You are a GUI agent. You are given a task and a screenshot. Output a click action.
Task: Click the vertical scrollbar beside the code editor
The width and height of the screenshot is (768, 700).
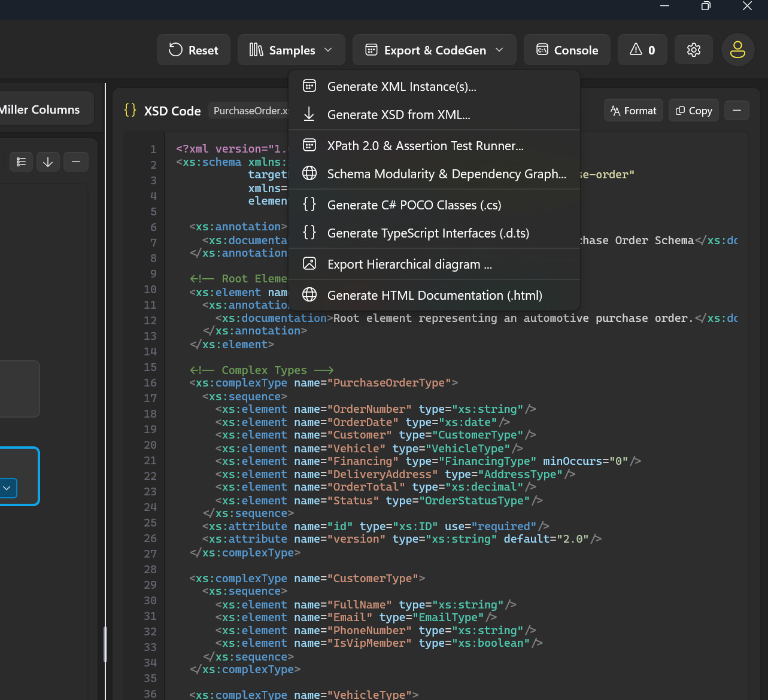tap(105, 644)
